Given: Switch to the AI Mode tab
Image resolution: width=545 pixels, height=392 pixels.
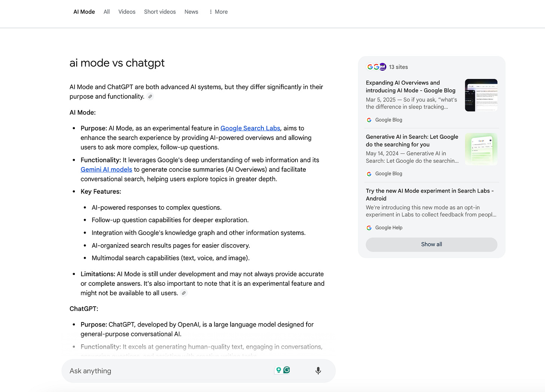Looking at the screenshot, I should coord(84,12).
